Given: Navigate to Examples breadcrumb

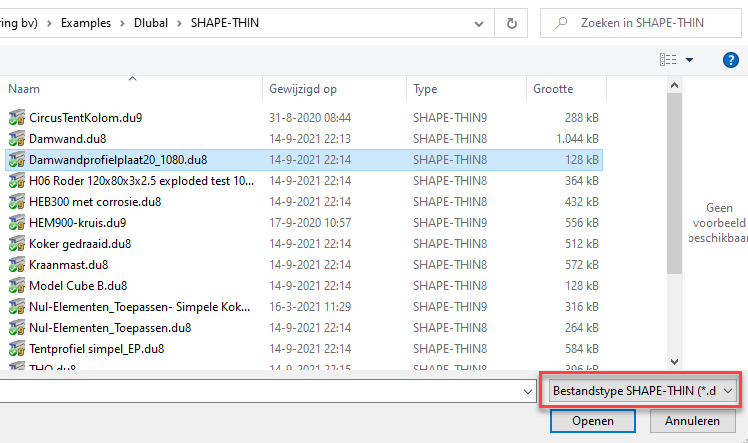Looking at the screenshot, I should (86, 23).
